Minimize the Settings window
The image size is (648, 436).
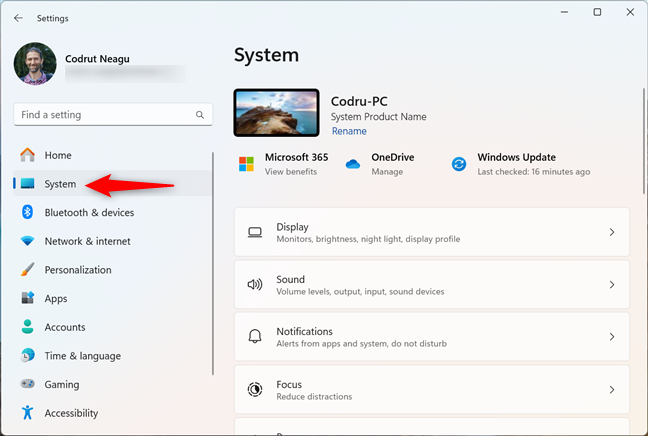[565, 12]
